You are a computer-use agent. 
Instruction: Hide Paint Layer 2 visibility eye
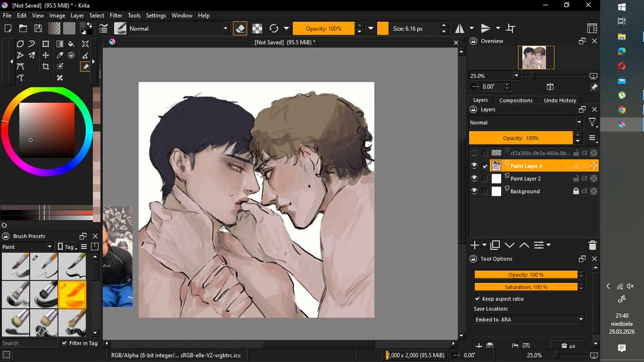tap(474, 178)
